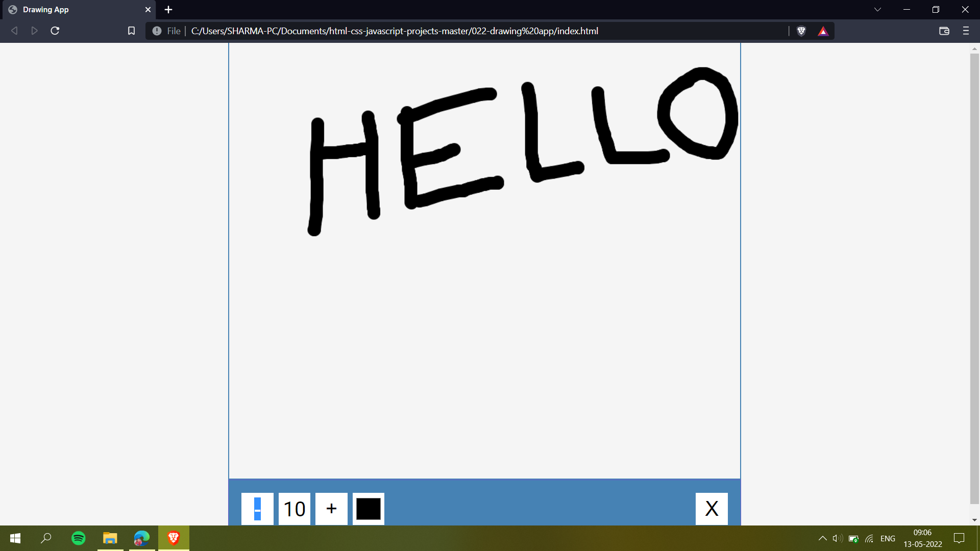Launch Spotify from the taskbar

click(78, 538)
